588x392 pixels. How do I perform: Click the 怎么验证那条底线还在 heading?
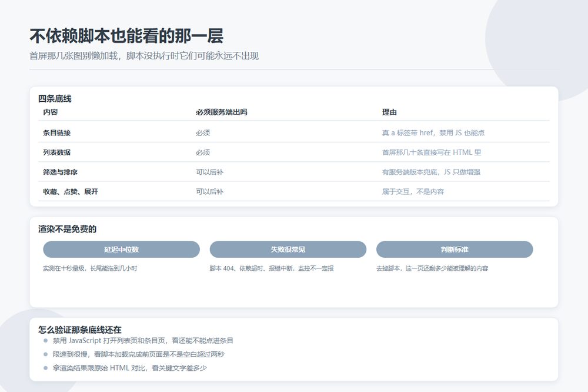[x=80, y=330]
